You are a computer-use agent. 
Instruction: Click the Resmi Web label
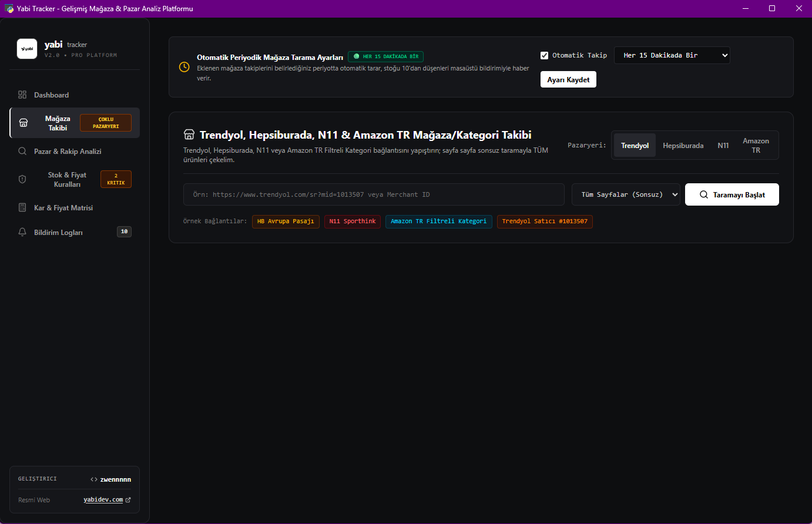[x=34, y=500]
